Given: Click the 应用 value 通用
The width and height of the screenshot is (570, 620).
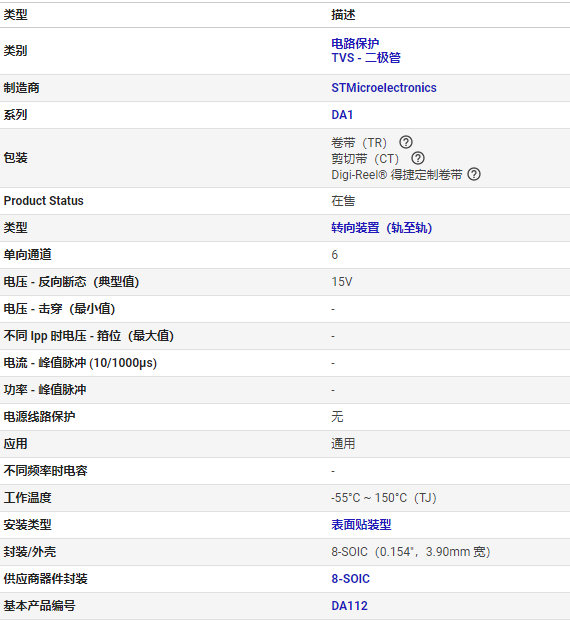Looking at the screenshot, I should click(343, 444).
